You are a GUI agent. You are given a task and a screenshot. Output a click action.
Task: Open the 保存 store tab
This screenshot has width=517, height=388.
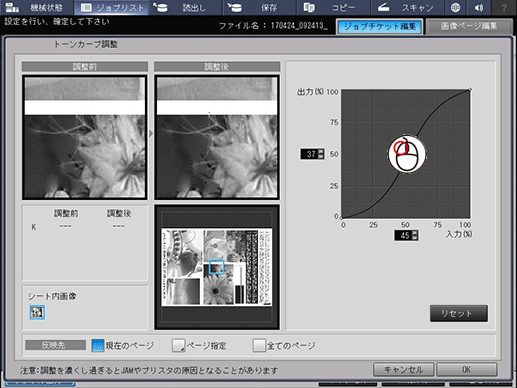(x=259, y=7)
